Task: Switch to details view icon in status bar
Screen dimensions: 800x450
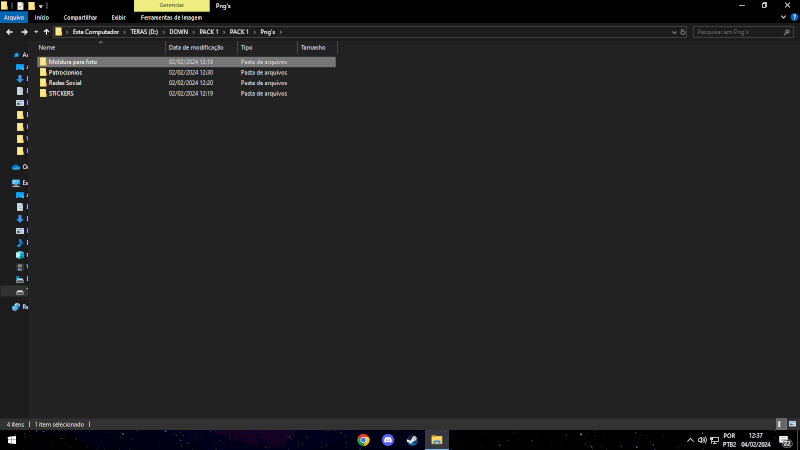Action: coord(780,424)
